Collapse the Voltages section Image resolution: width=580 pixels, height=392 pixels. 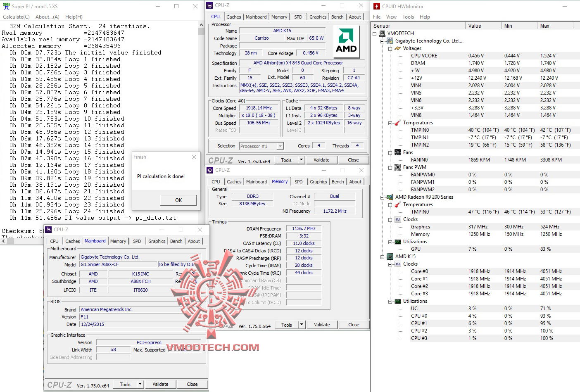point(390,48)
